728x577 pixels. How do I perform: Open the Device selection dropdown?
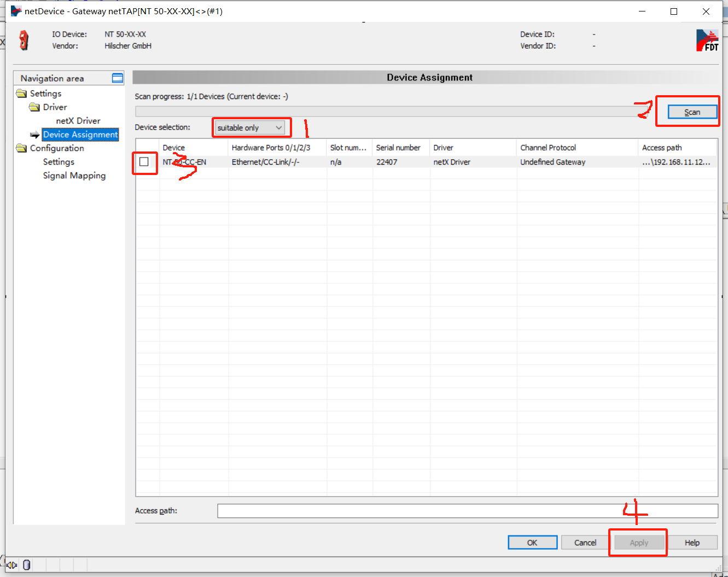click(251, 128)
